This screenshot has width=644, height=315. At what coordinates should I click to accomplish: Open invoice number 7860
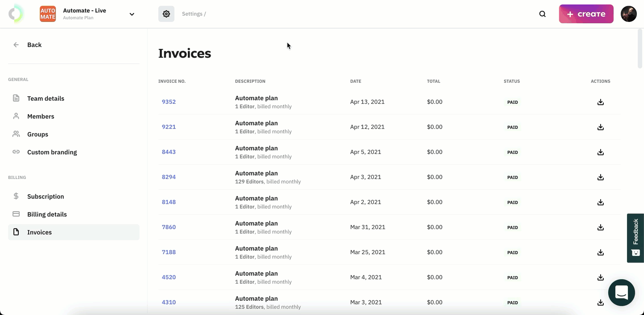click(x=169, y=227)
